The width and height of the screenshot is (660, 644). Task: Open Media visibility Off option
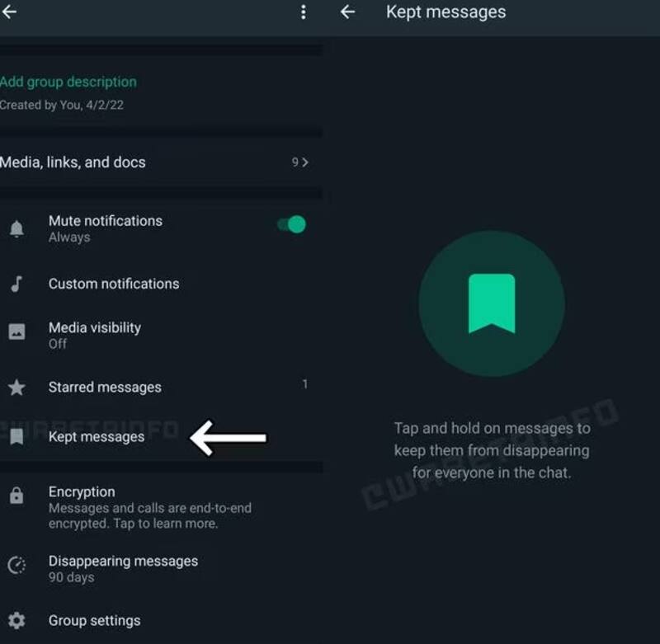coord(94,335)
